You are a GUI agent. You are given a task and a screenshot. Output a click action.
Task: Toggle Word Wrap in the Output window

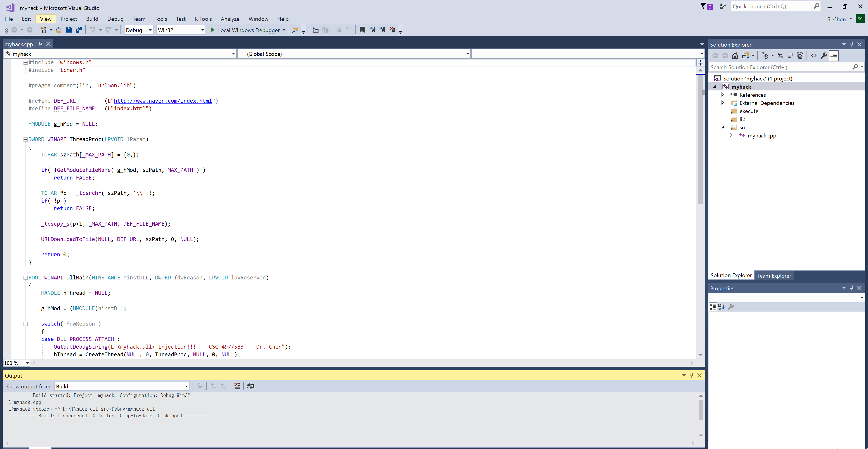tap(250, 386)
